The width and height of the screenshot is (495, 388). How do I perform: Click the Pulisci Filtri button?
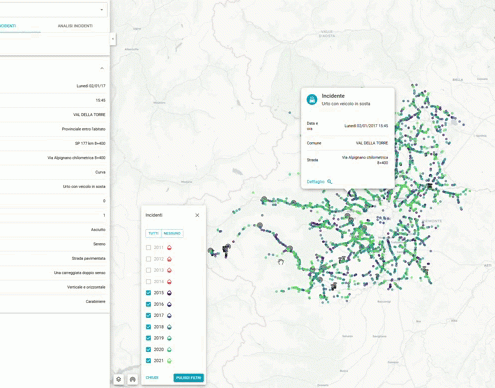[x=189, y=378]
